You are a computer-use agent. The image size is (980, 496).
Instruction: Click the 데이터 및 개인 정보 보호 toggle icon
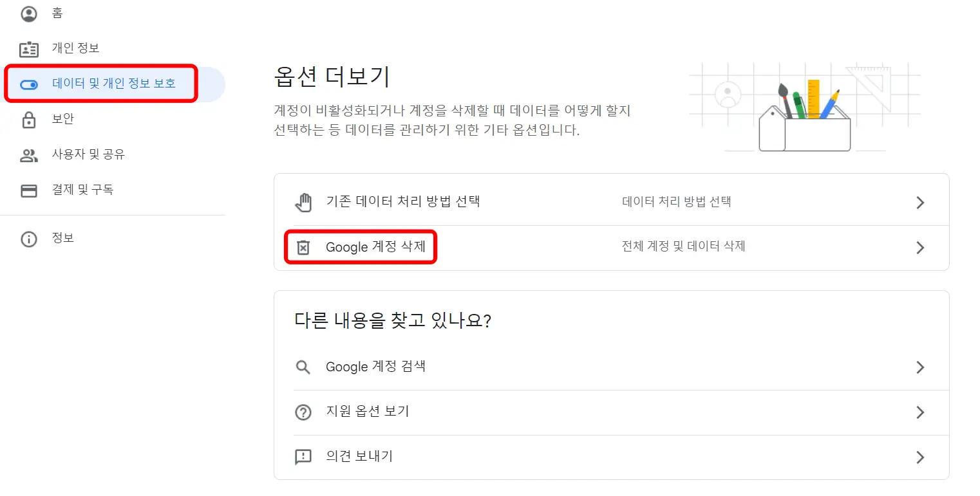[29, 84]
